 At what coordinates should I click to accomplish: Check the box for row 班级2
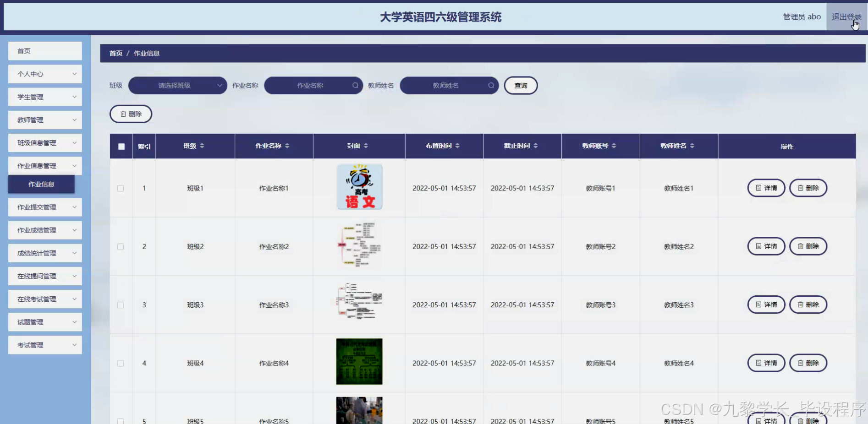click(x=121, y=246)
